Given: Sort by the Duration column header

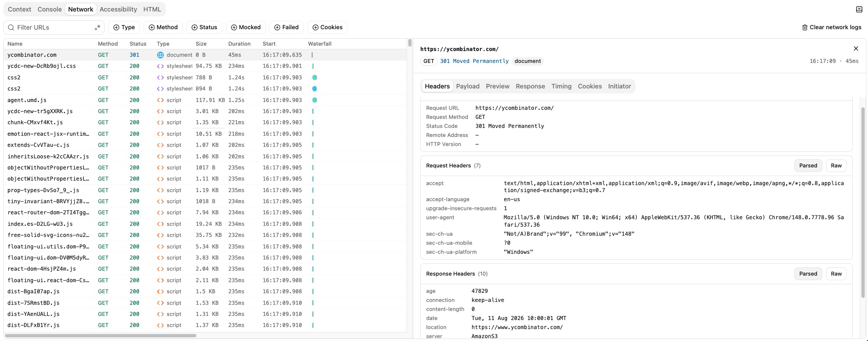Looking at the screenshot, I should coord(240,44).
